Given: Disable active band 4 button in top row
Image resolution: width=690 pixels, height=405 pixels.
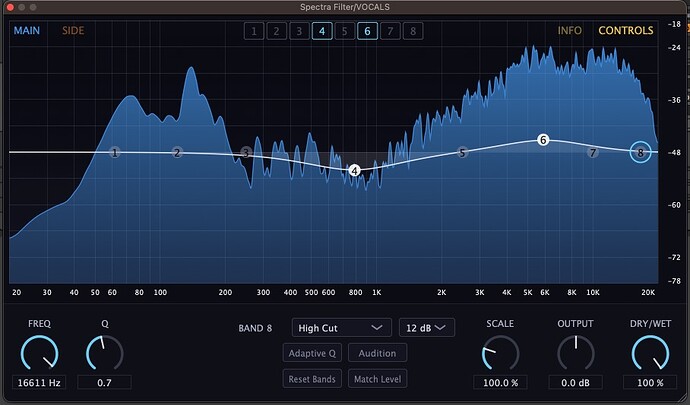Looking at the screenshot, I should point(322,31).
